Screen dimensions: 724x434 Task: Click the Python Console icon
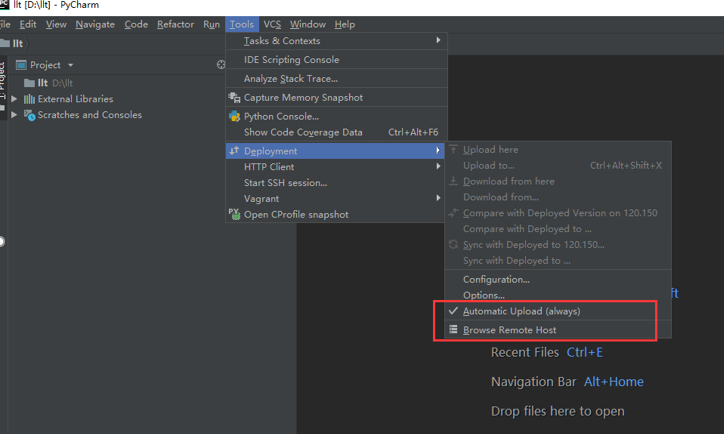coord(235,116)
